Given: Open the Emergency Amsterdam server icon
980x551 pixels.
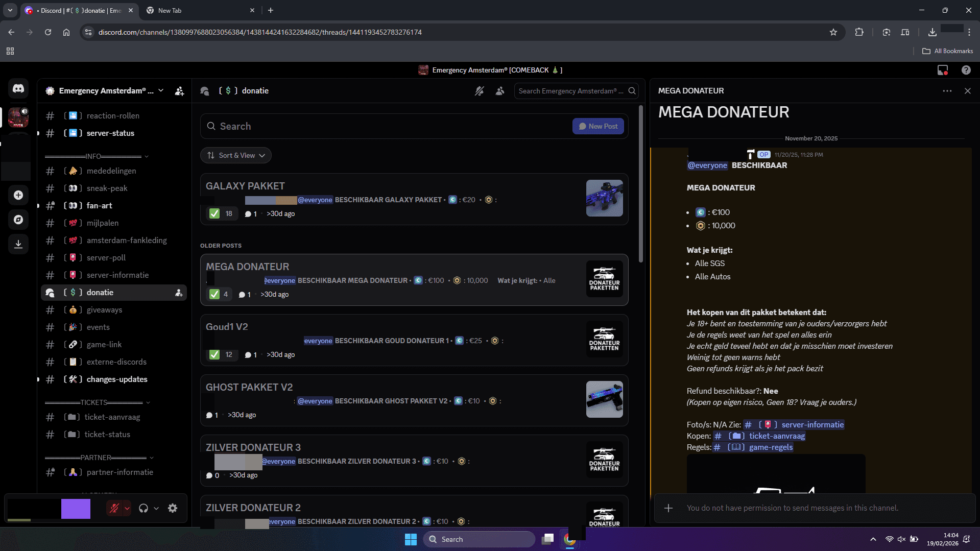Looking at the screenshot, I should [18, 117].
